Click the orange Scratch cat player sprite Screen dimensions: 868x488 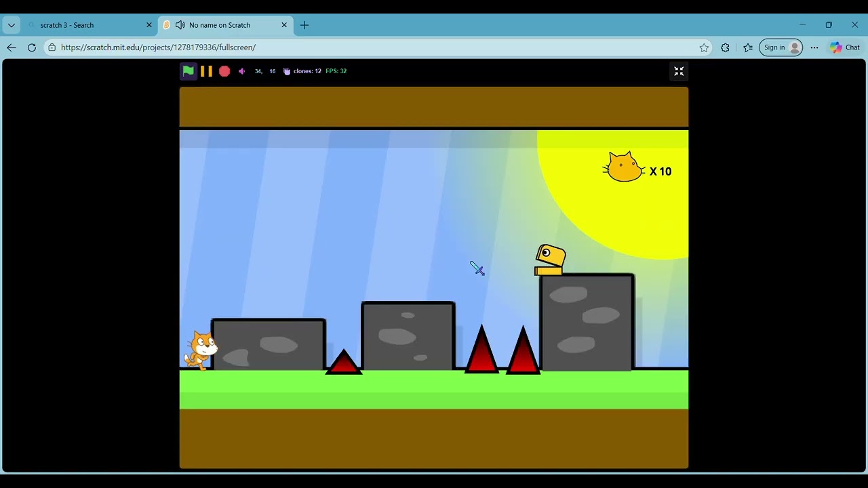click(x=201, y=350)
